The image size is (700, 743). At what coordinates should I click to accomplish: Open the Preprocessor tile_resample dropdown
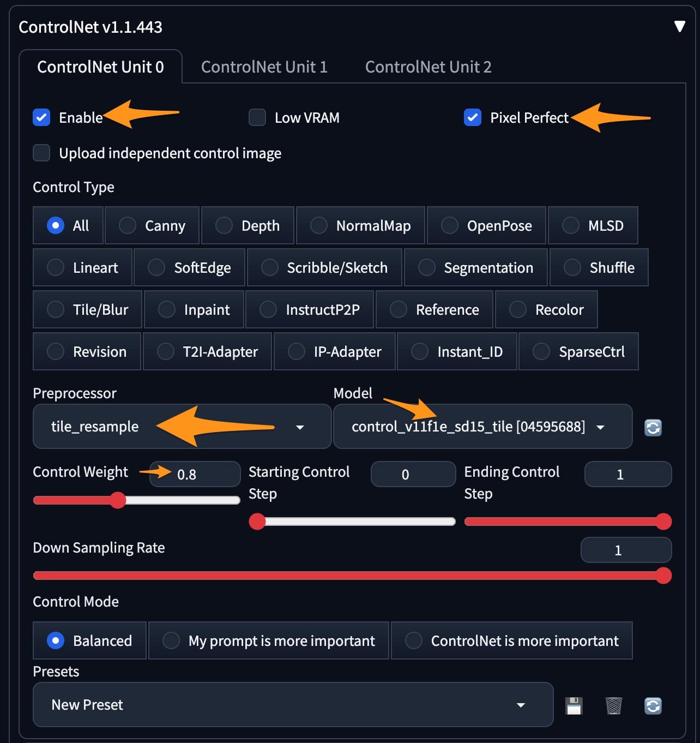coord(182,427)
